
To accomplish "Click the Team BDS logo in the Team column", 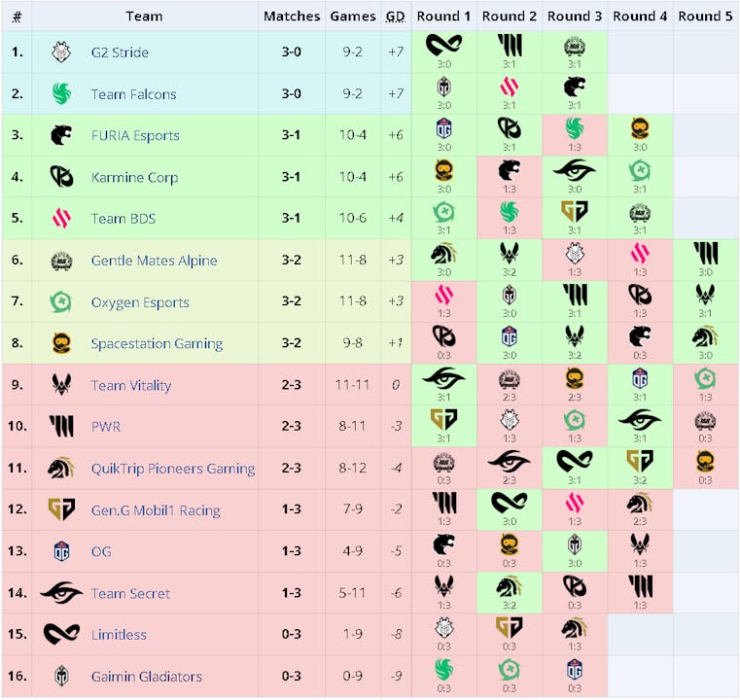I will coord(61,219).
